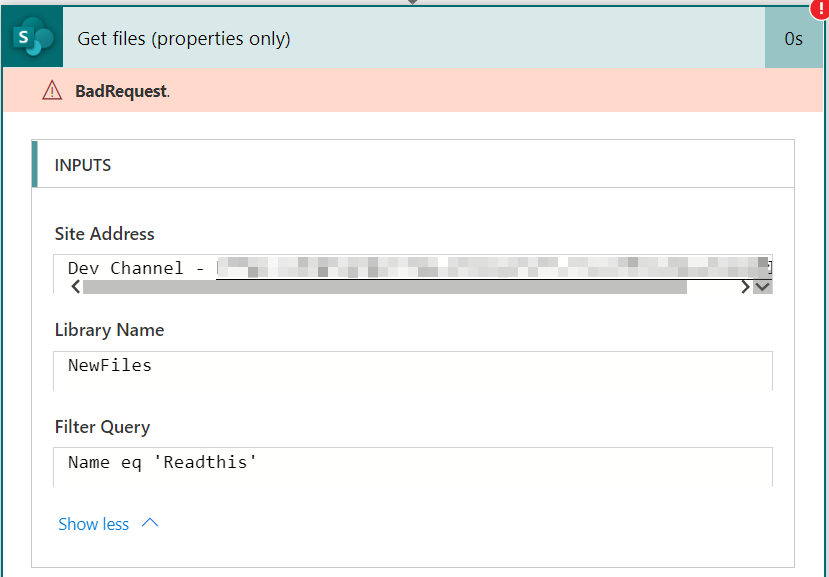Click the down chevron beside Site Address scrollbar
Image resolution: width=829 pixels, height=577 pixels.
[763, 287]
